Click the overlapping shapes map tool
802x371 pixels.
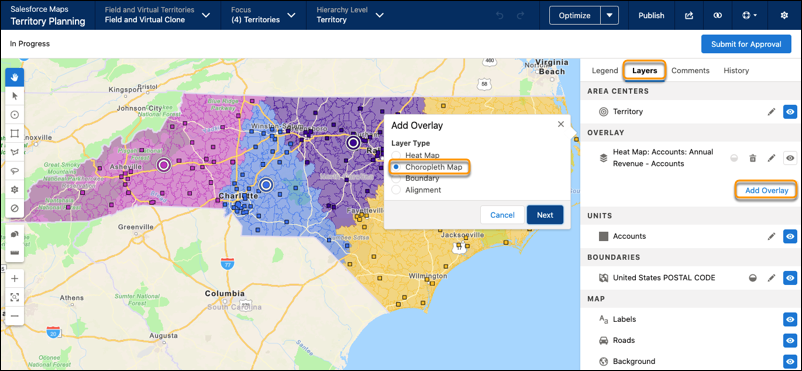pos(14,234)
